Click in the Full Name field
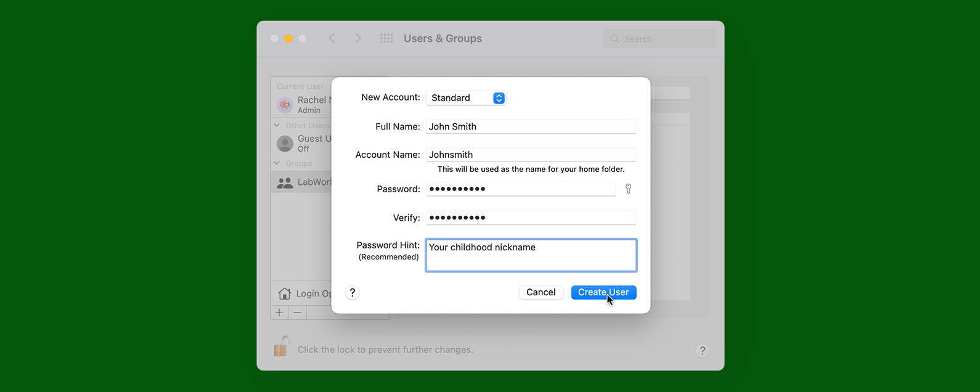Image resolution: width=980 pixels, height=392 pixels. pos(531,126)
